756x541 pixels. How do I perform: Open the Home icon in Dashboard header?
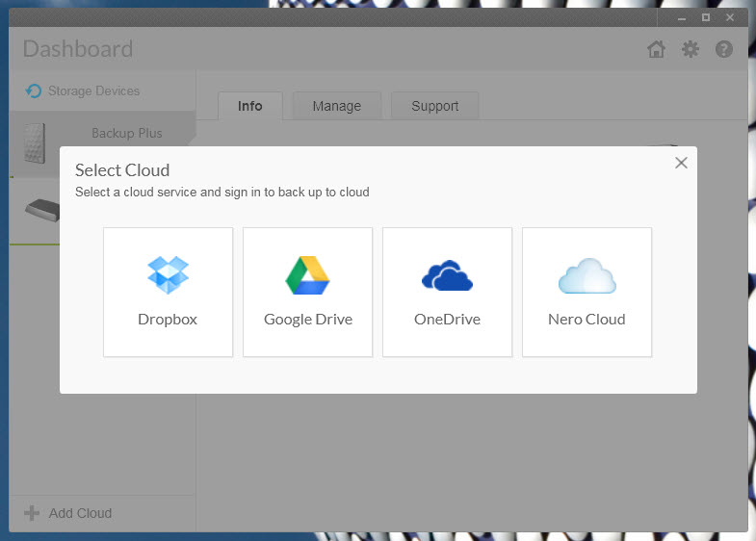[x=656, y=49]
